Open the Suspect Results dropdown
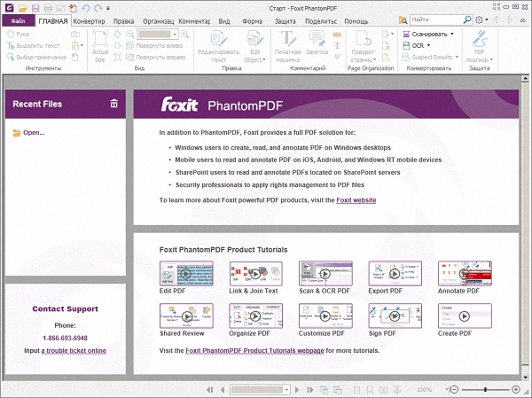 [457, 57]
